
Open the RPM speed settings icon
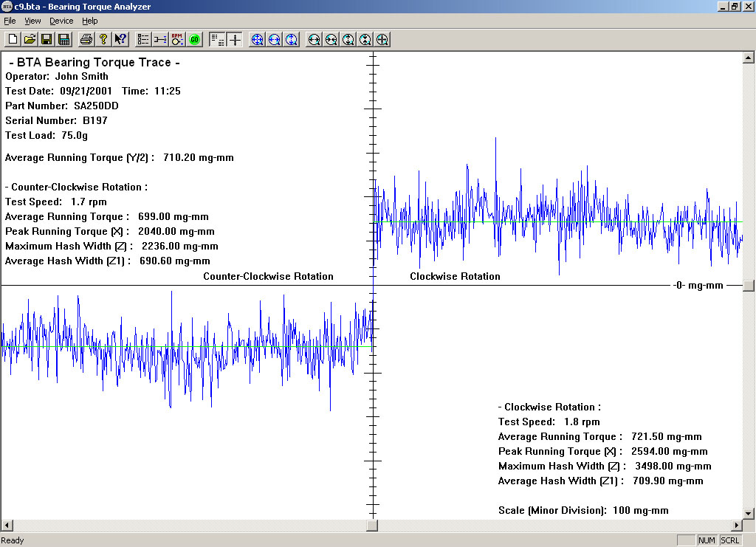tap(177, 39)
